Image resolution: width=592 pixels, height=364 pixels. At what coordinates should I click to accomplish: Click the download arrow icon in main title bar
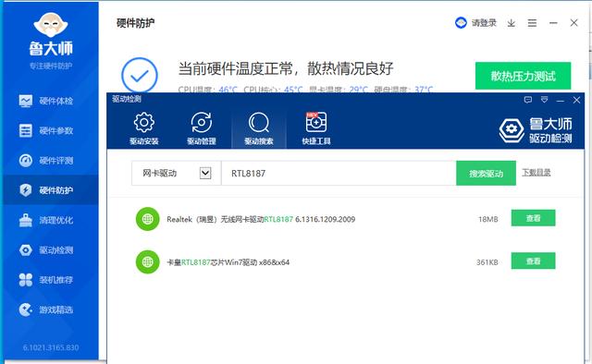[x=512, y=23]
